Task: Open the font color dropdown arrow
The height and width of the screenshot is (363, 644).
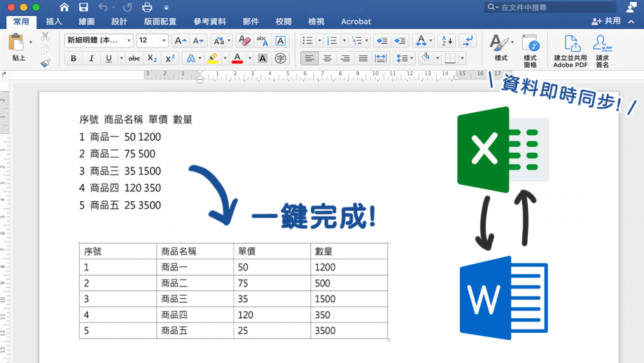Action: [250, 58]
